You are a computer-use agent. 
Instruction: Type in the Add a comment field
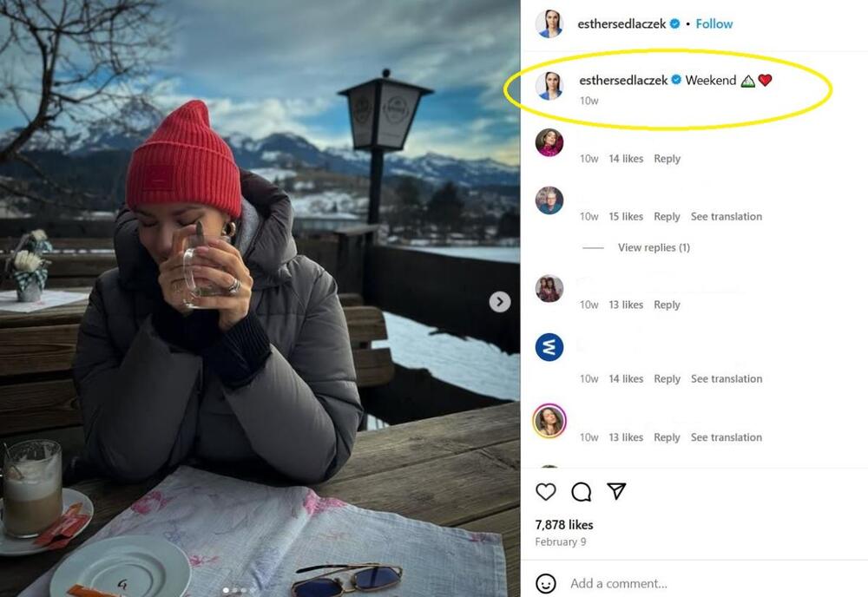(694, 583)
